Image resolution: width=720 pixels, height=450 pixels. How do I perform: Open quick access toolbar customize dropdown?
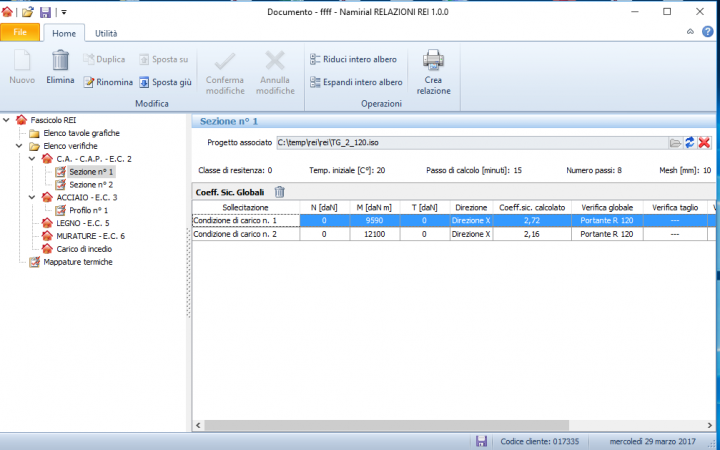tap(64, 12)
